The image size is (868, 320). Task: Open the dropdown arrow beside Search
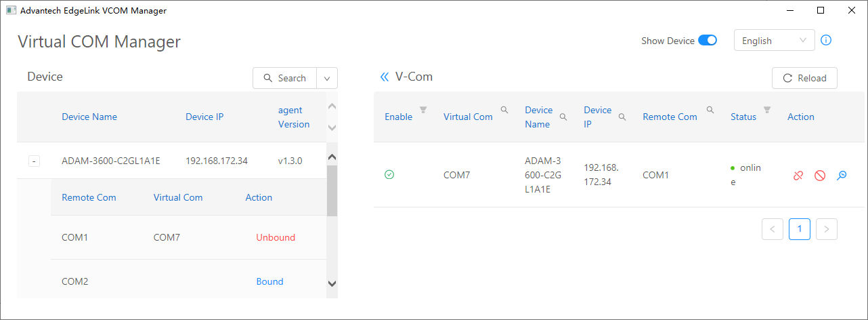tap(327, 78)
